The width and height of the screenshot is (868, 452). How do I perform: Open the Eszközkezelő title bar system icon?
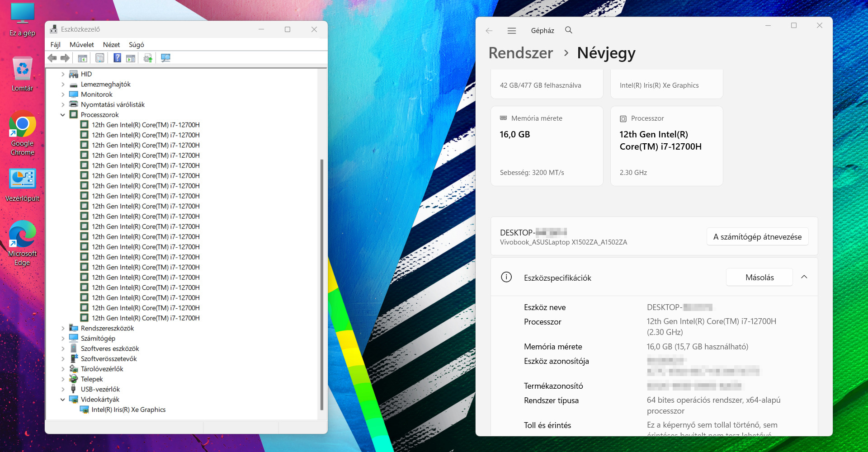(x=54, y=29)
